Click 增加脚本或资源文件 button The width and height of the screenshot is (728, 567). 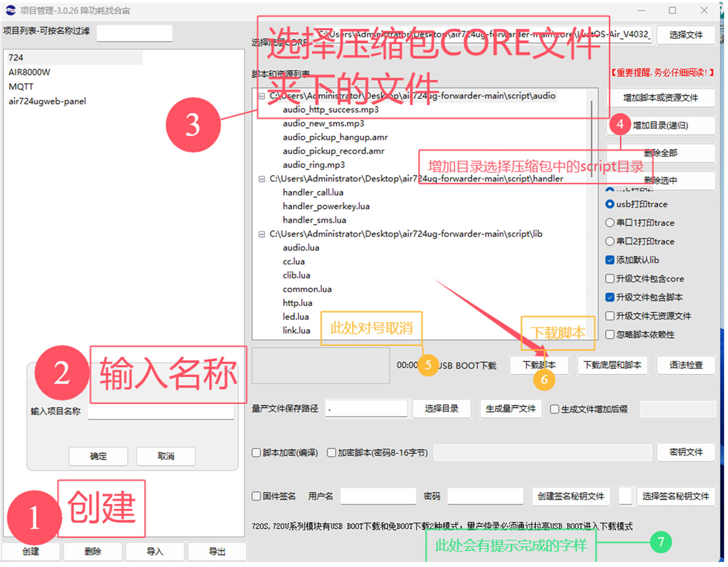pyautogui.click(x=661, y=97)
